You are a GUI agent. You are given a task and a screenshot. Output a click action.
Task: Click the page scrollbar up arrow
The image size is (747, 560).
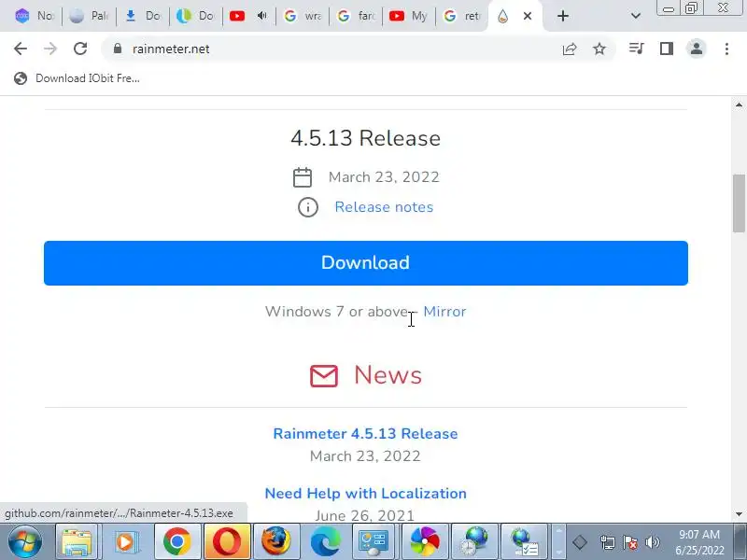tap(739, 105)
